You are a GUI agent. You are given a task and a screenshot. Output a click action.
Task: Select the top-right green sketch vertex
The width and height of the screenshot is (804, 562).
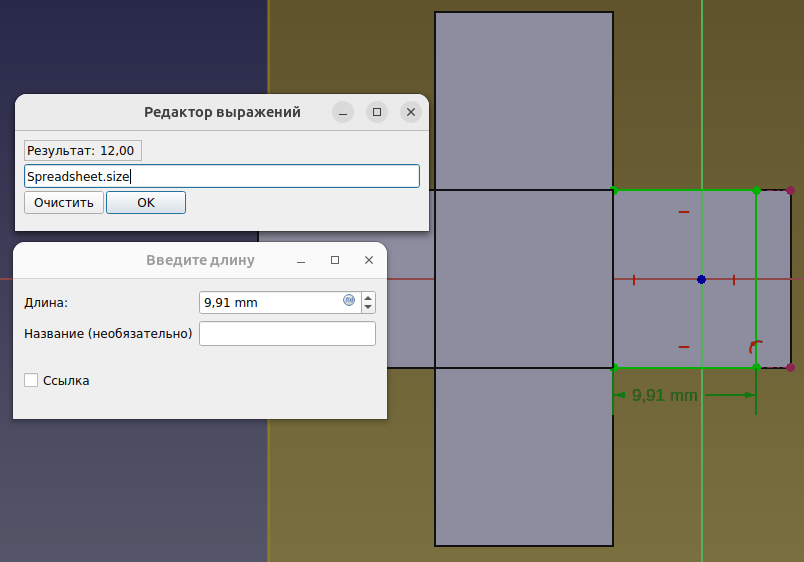pyautogui.click(x=756, y=191)
